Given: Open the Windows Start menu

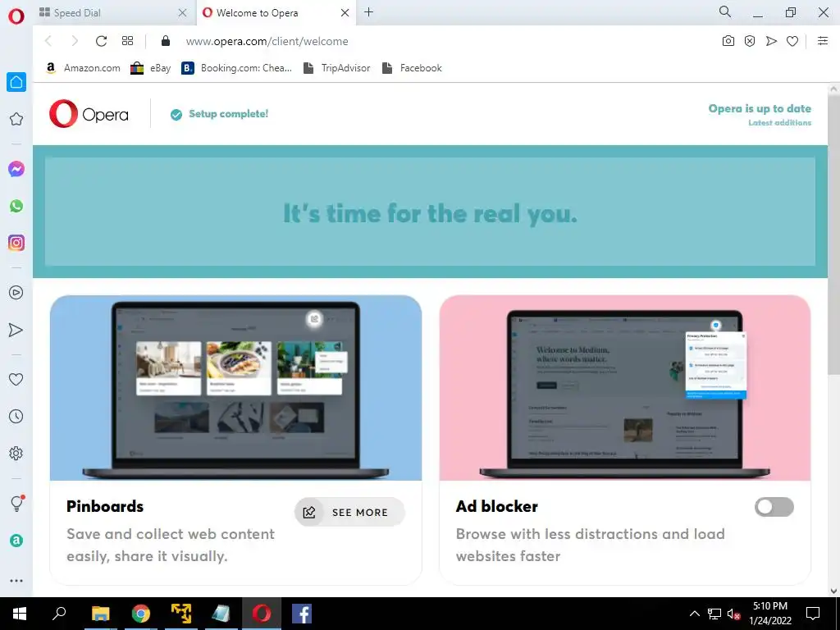Looking at the screenshot, I should click(x=20, y=614).
